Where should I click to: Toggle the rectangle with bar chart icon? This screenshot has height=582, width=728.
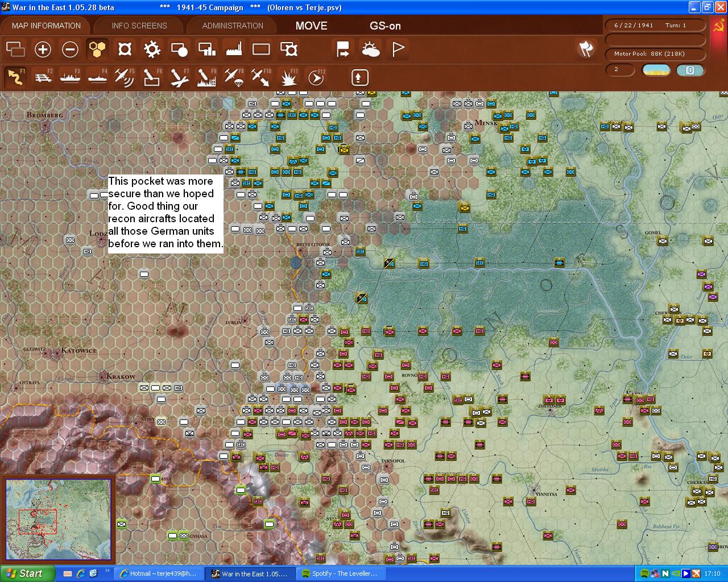pos(206,49)
